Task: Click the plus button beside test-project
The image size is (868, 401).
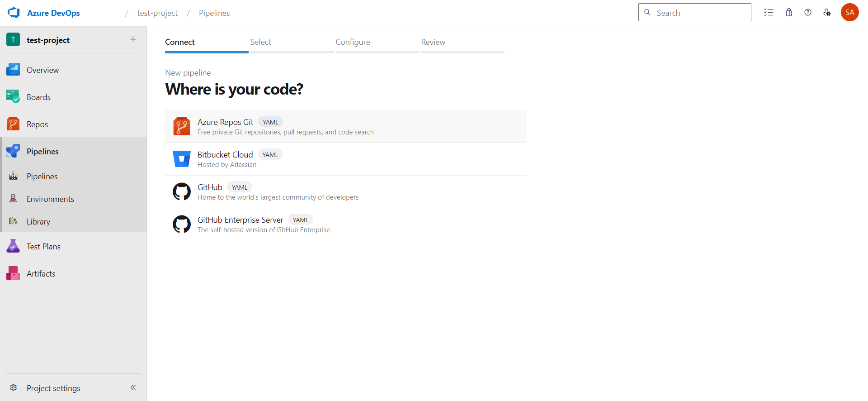Action: tap(133, 39)
